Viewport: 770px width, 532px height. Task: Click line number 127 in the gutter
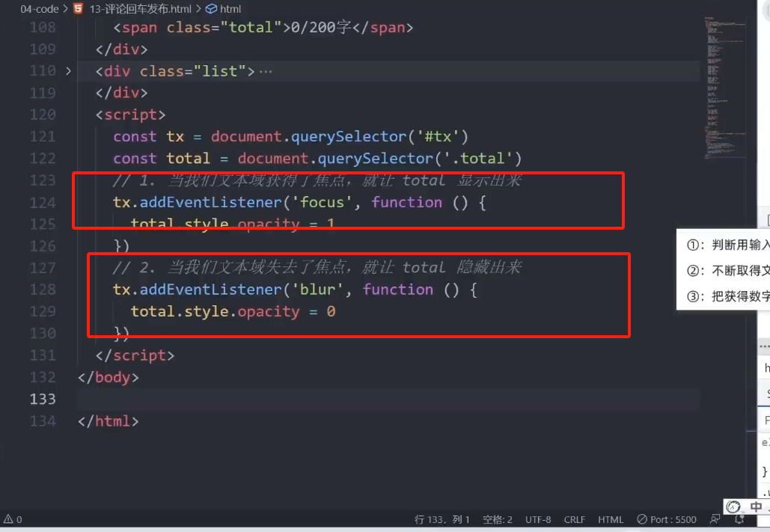[43, 268]
